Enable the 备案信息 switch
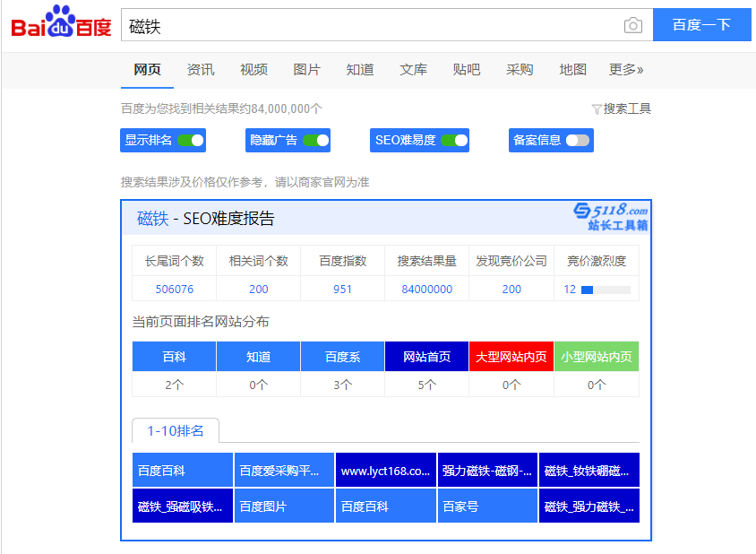 pyautogui.click(x=578, y=141)
